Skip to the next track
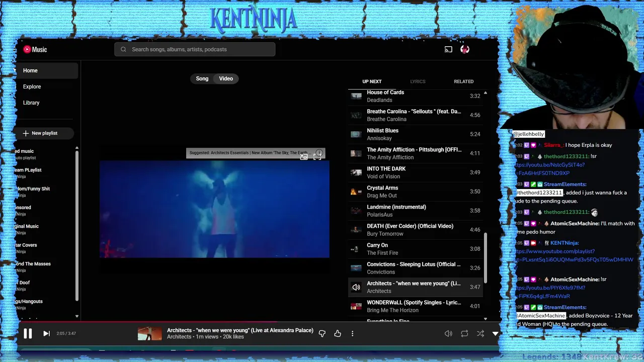 pyautogui.click(x=46, y=333)
